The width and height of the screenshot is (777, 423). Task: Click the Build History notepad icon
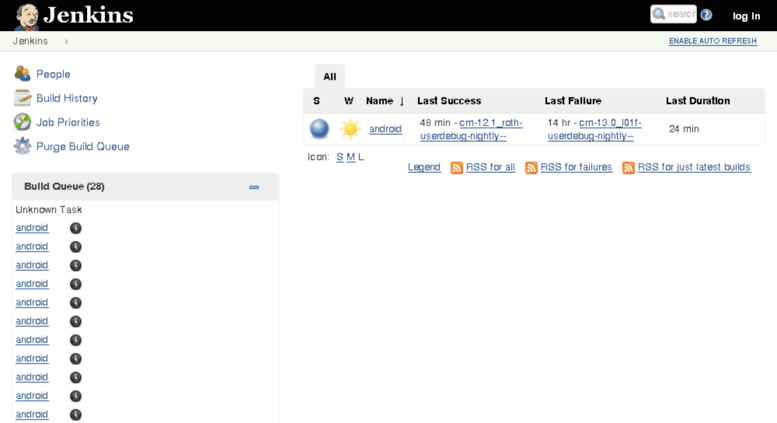tap(22, 98)
